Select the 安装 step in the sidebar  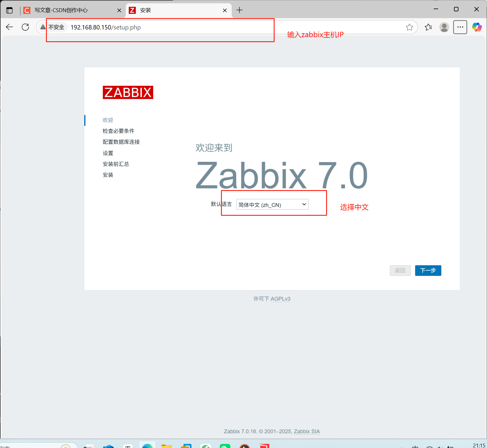(108, 175)
